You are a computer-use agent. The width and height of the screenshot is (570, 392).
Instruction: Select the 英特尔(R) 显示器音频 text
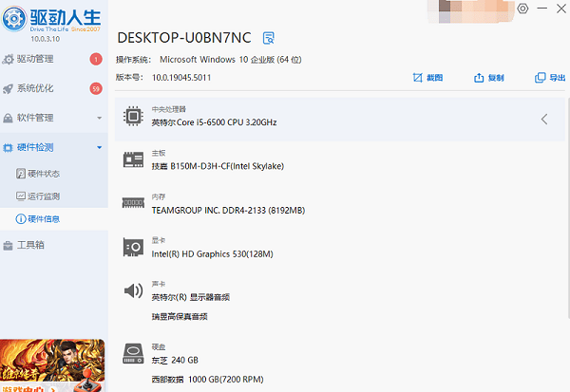click(x=191, y=297)
